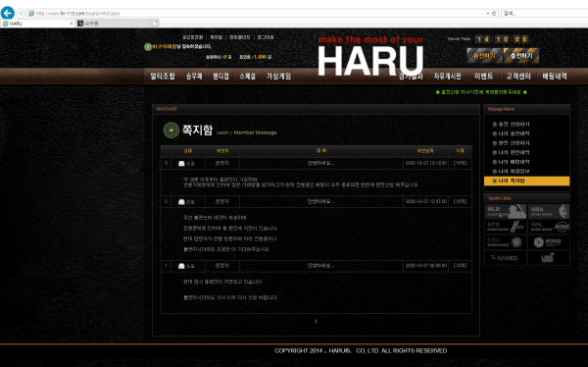
Task: Open Live score sports link
Action: point(549,258)
